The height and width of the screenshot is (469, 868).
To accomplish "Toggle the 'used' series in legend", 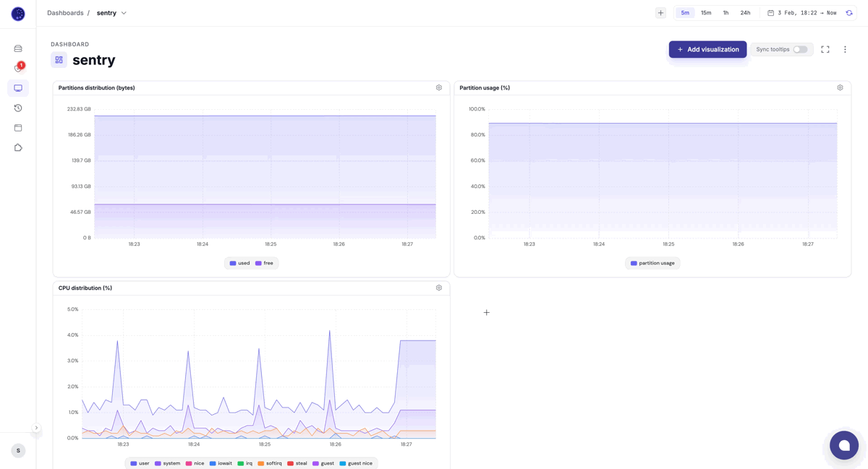I will click(x=239, y=263).
